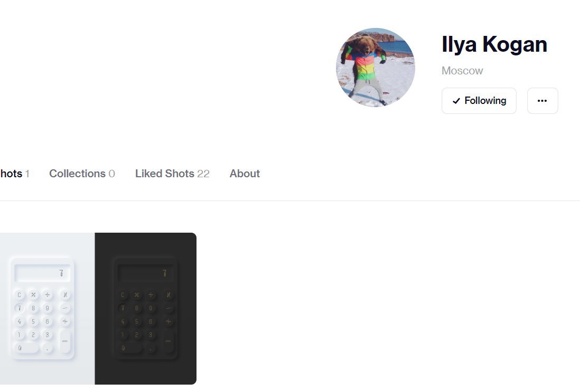580x392 pixels.
Task: Go to the About tab
Action: [x=245, y=174]
